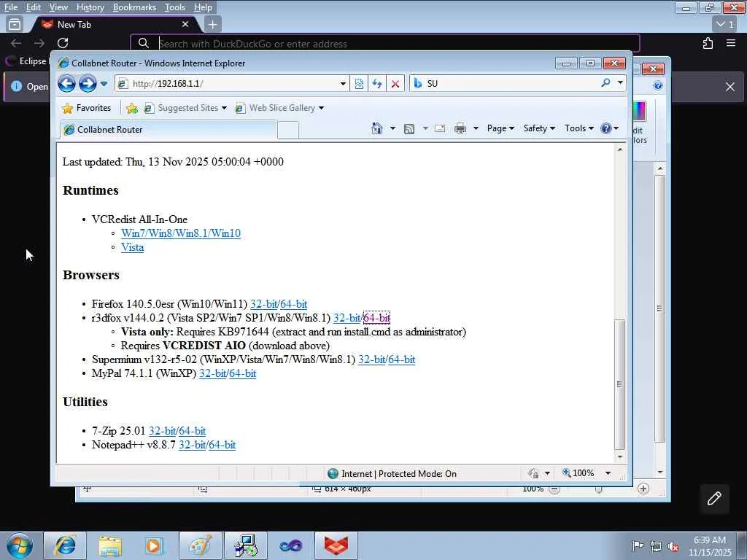Click the Windows Start orb
747x560 pixels.
20,545
